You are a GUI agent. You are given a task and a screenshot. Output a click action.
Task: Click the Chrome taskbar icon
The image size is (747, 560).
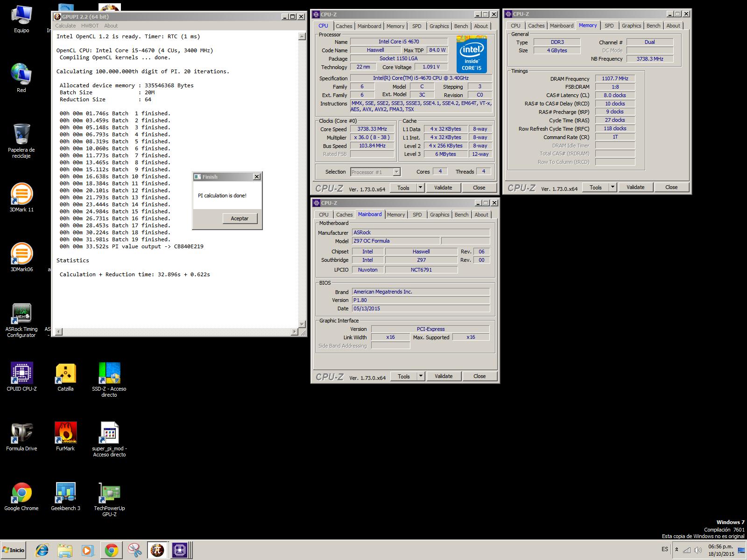tap(111, 550)
